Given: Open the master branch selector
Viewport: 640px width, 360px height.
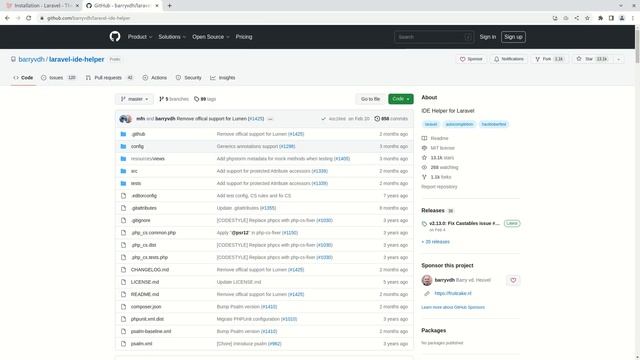Looking at the screenshot, I should click(134, 99).
